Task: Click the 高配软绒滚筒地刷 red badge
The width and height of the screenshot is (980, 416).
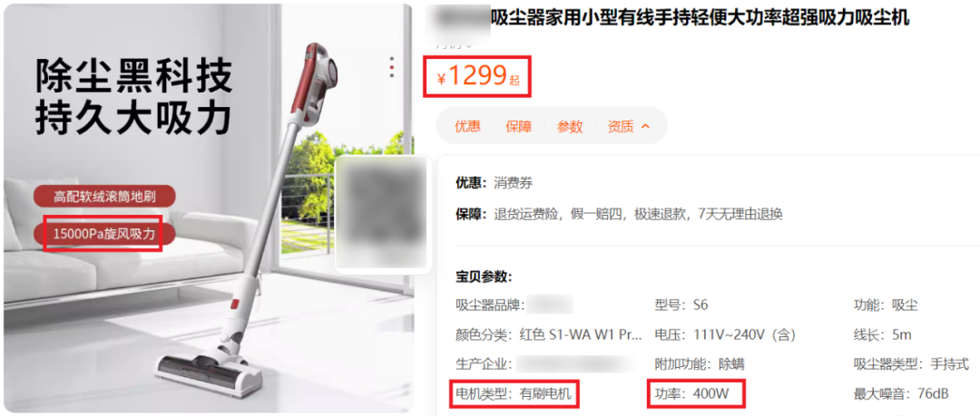Action: point(104,197)
